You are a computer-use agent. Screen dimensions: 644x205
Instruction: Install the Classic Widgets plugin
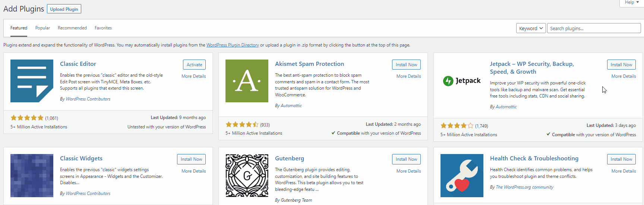[x=192, y=159]
